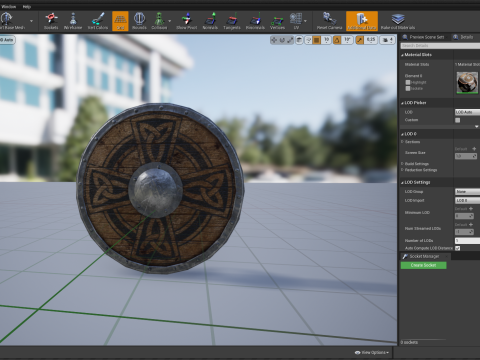Click the Minimum LOD value field
Viewport: 480px width, 360px height.
point(464,216)
